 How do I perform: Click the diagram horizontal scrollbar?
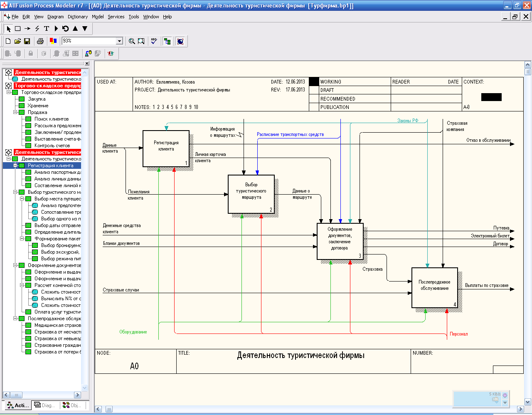310,409
